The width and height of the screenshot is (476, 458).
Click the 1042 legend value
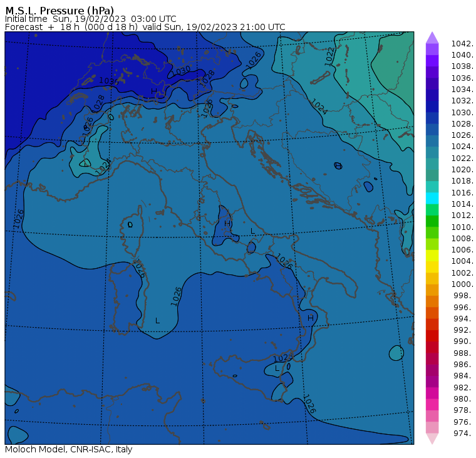pos(462,44)
